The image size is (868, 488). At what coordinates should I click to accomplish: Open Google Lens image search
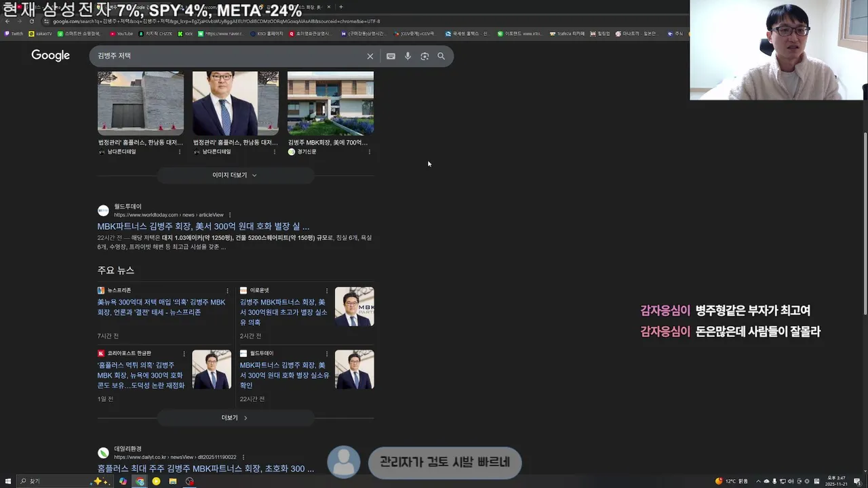[425, 56]
